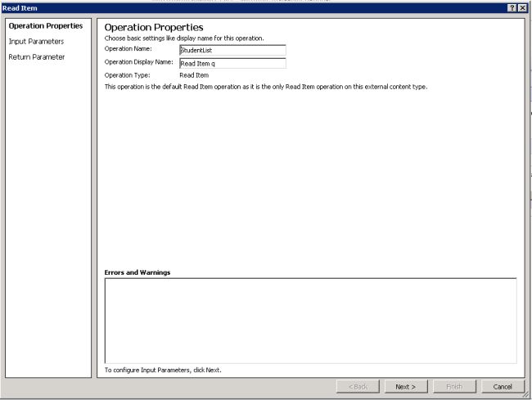This screenshot has height=400, width=532.
Task: Click into the Operation Display Name field
Action: coord(232,63)
